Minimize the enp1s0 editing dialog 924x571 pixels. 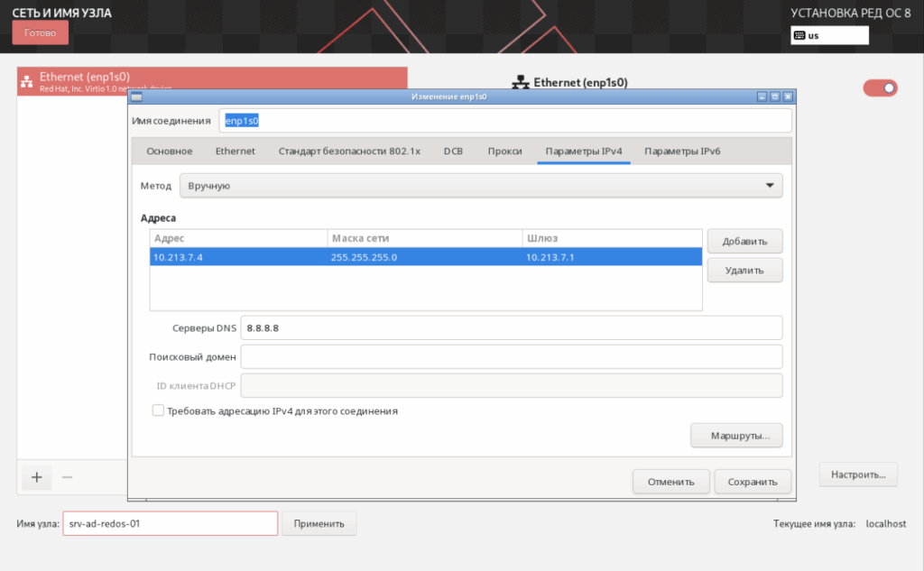pos(762,96)
